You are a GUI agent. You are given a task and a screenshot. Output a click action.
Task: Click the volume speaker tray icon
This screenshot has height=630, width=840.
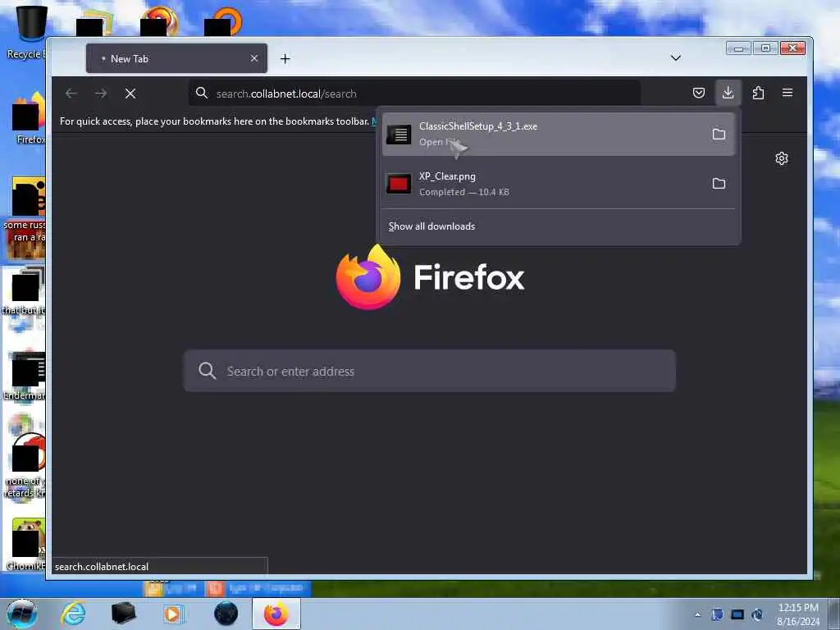click(757, 614)
